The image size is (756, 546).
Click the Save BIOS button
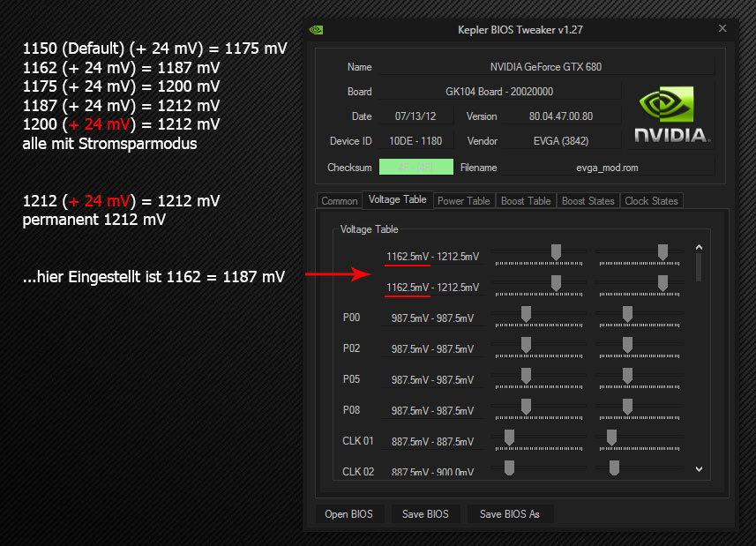(425, 514)
